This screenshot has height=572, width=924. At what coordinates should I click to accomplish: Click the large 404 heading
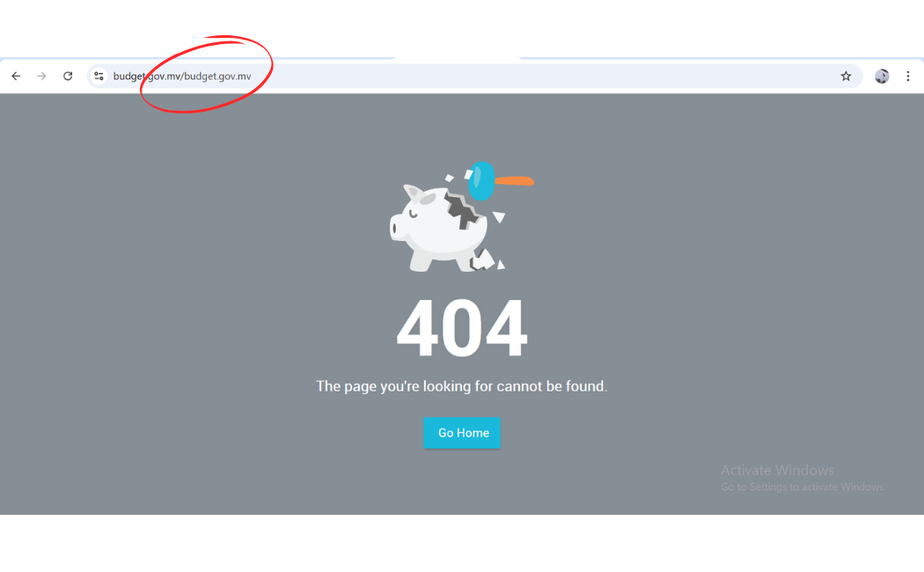point(461,327)
